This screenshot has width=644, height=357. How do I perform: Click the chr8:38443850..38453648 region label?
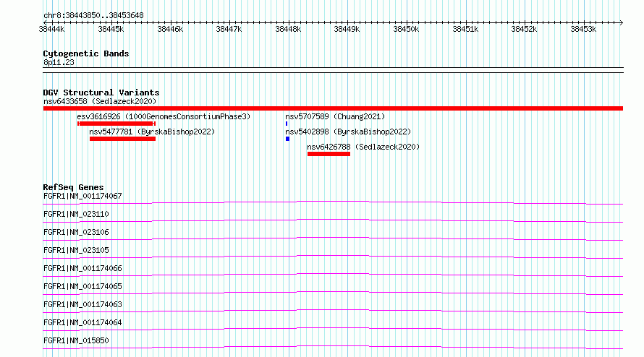coord(93,16)
